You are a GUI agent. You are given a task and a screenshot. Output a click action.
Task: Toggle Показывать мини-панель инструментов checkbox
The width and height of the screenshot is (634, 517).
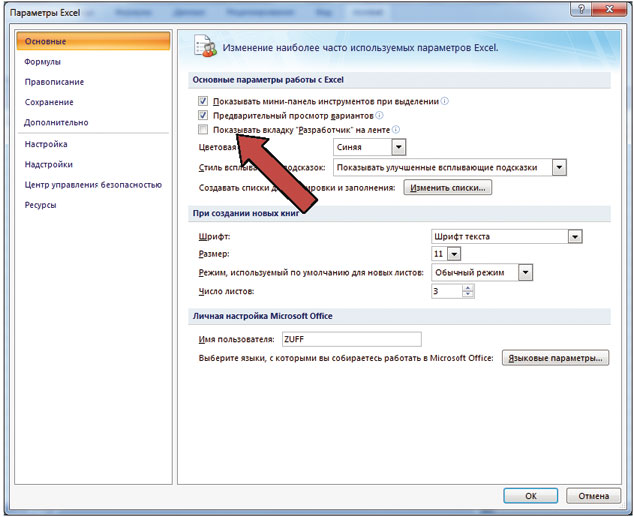tap(203, 101)
